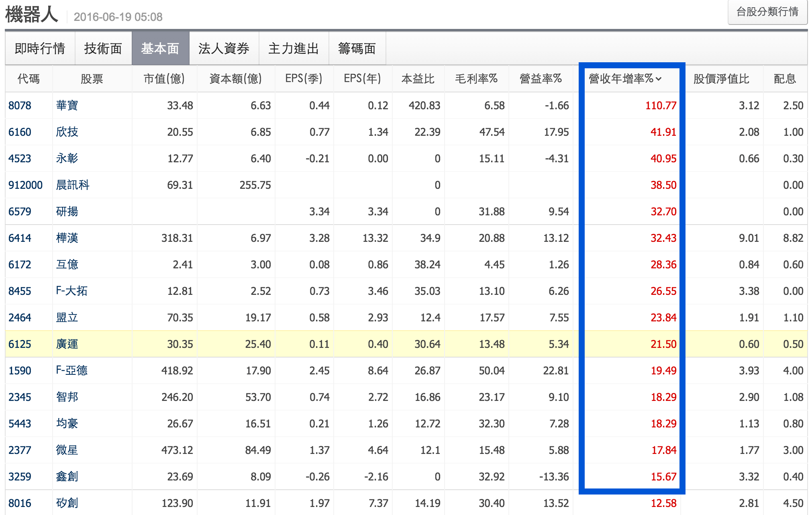This screenshot has width=812, height=515.
Task: Sort the table by 市值(億) column
Action: click(x=164, y=79)
